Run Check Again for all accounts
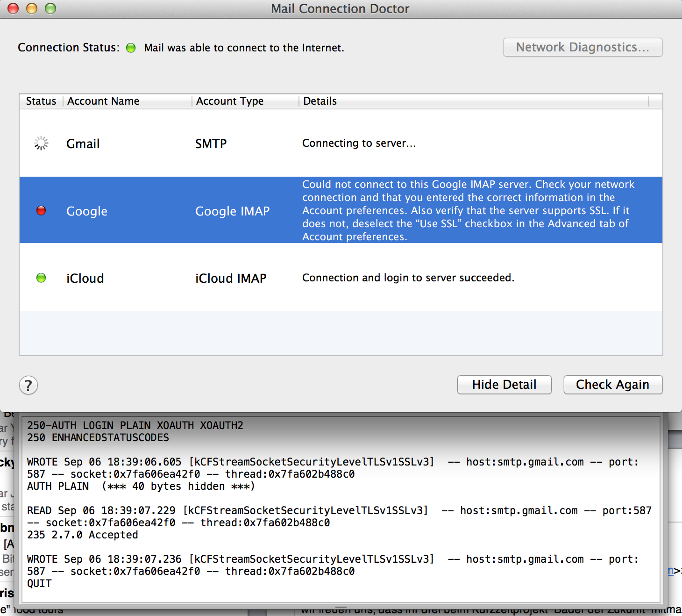Viewport: 682px width, 616px height. click(x=613, y=385)
